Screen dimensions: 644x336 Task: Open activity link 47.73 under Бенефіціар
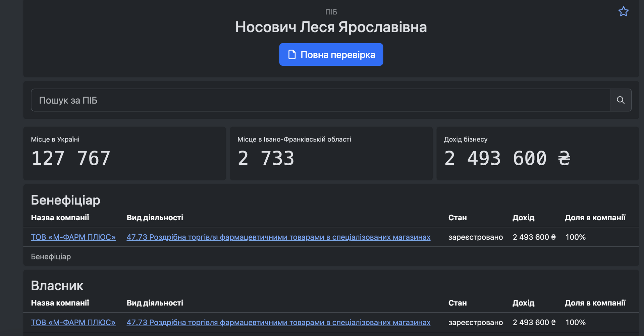(278, 237)
